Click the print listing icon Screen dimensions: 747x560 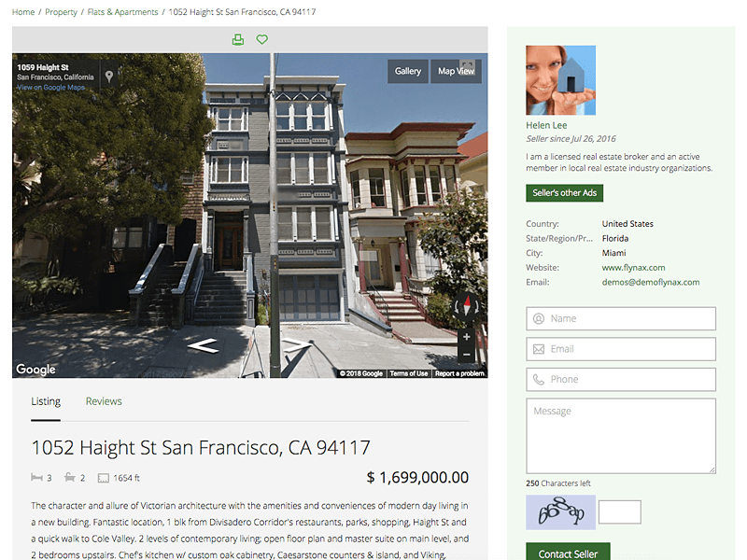point(238,39)
